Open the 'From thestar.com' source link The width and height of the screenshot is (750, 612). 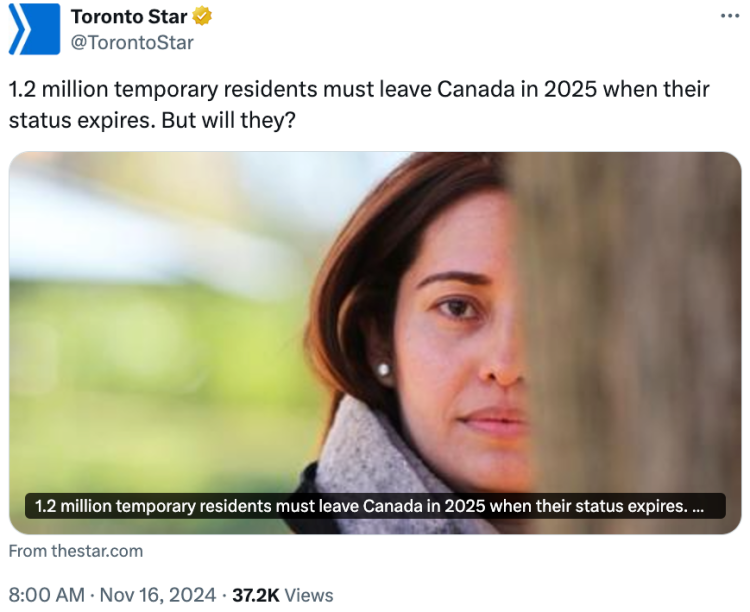76,551
